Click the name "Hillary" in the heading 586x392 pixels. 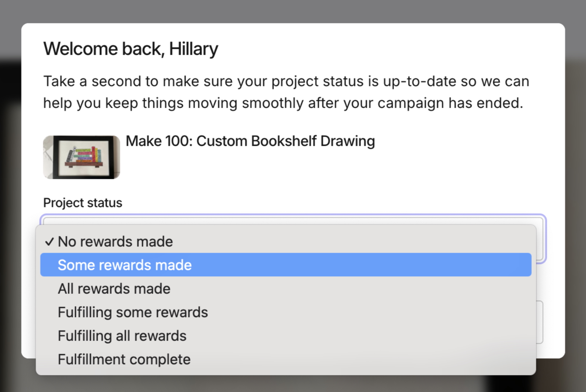(193, 49)
